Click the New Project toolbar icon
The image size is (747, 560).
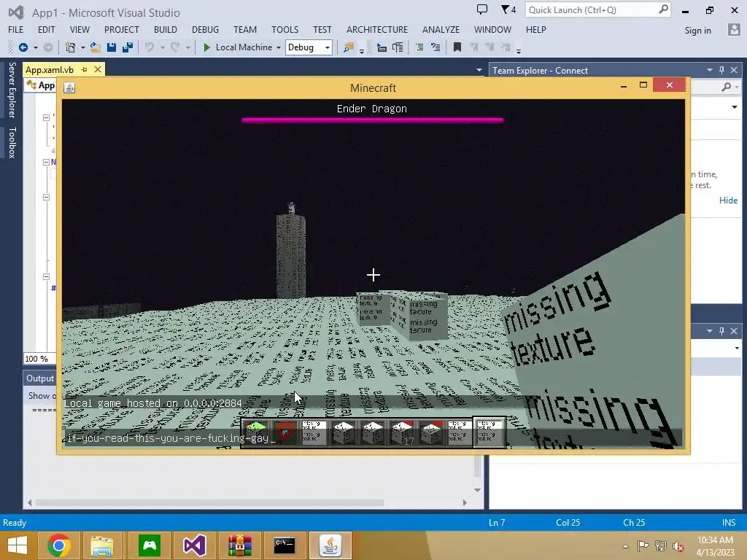(x=71, y=47)
